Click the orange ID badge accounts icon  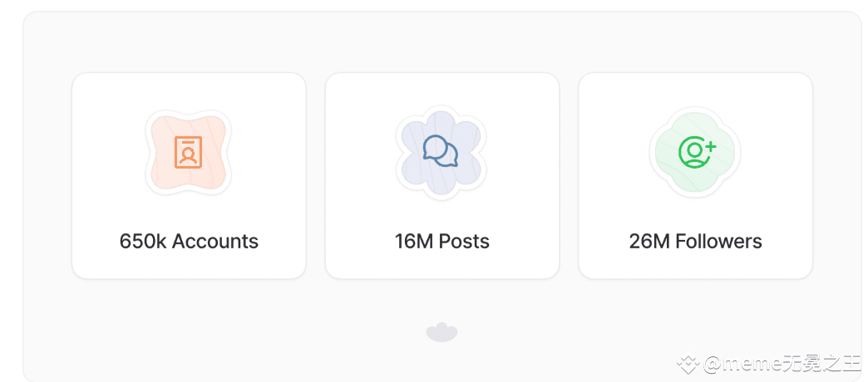point(189,152)
